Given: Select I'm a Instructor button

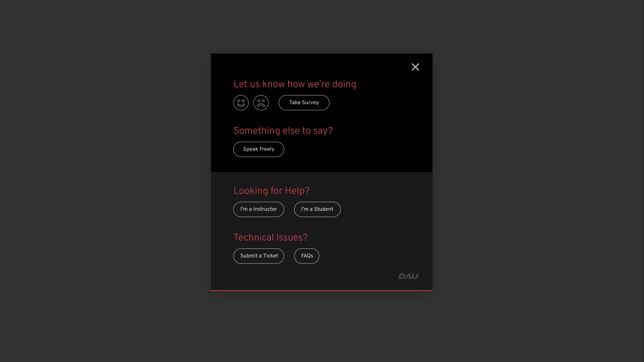Looking at the screenshot, I should [259, 209].
